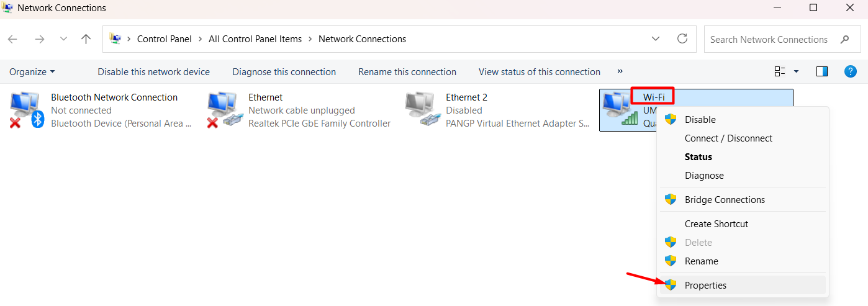Toggle the preview pane icon

[x=822, y=72]
